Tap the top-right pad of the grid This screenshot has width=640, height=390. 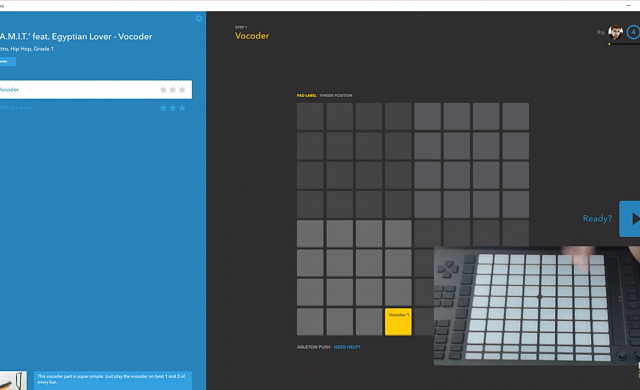pos(516,116)
